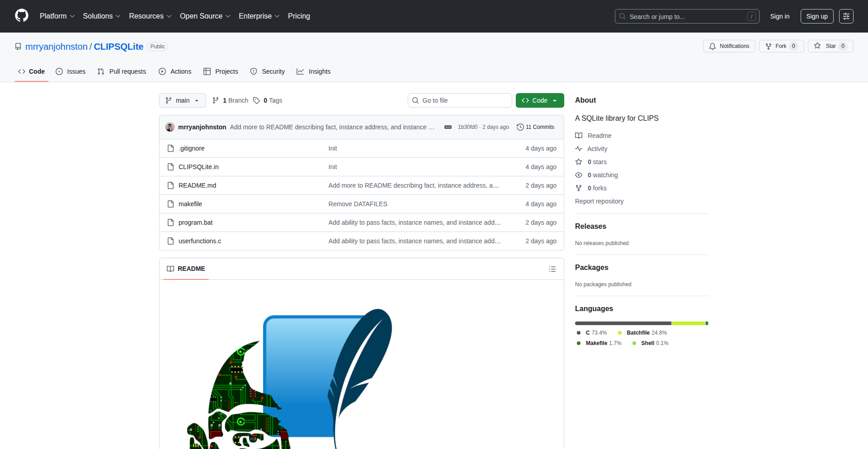Open the program.bat file
This screenshot has width=868, height=449.
tap(195, 222)
